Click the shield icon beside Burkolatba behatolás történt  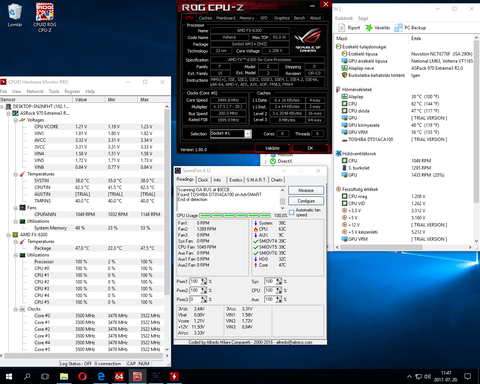click(345, 75)
